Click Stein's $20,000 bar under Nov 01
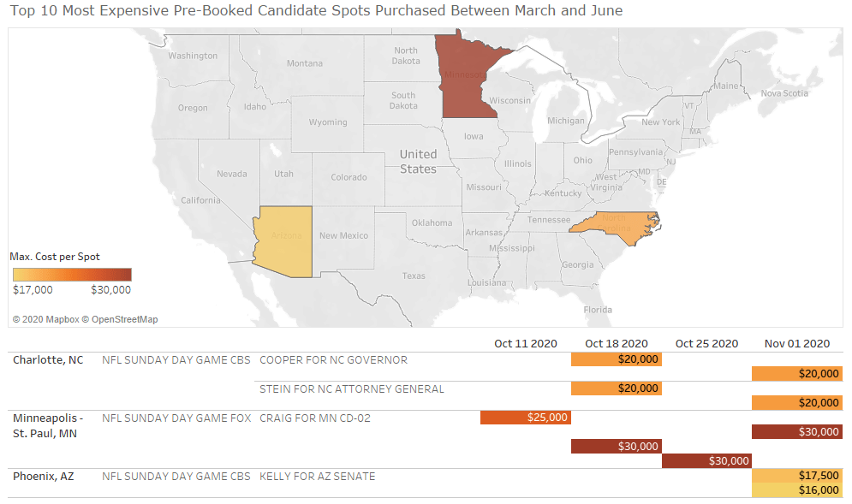852x504 pixels. point(797,403)
